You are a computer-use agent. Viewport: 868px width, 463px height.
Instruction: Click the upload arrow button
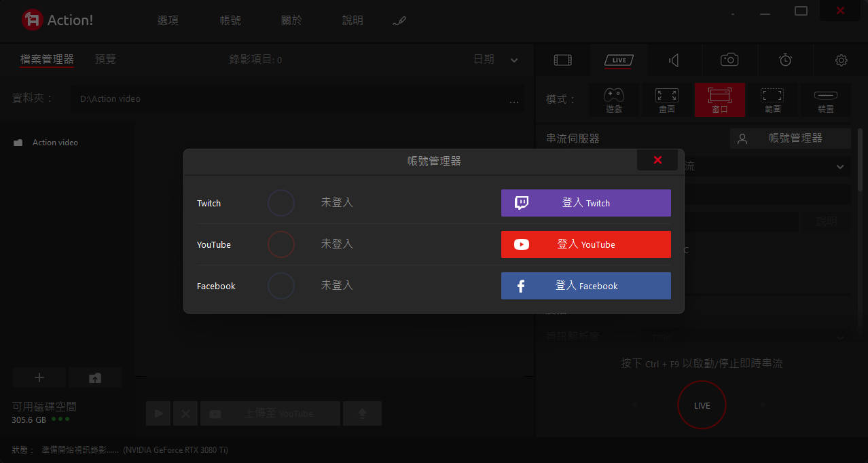pyautogui.click(x=362, y=413)
